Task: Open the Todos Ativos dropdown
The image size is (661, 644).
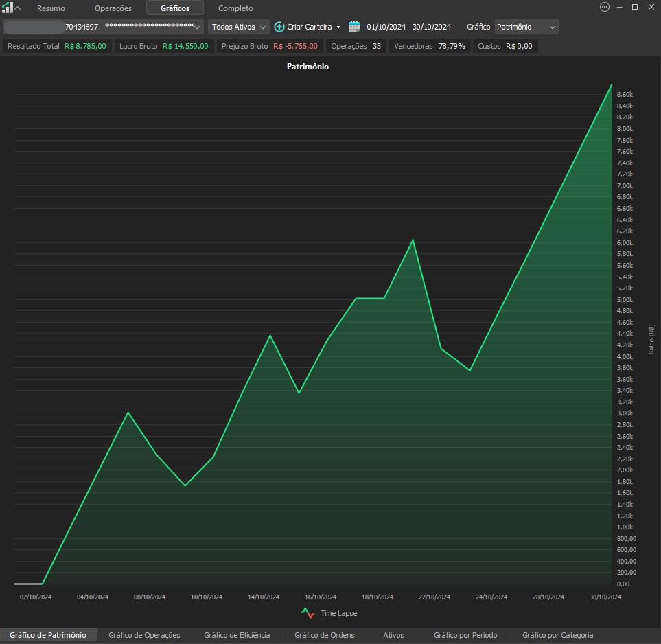Action: 239,27
